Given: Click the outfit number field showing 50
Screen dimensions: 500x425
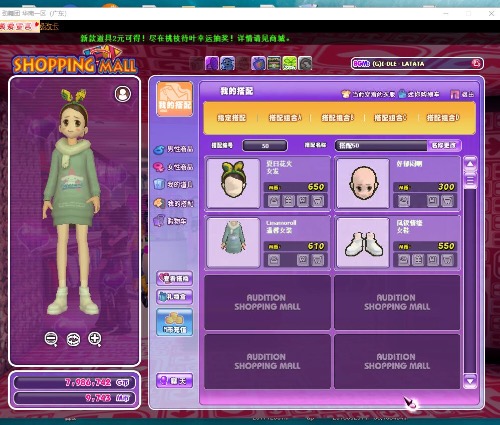Looking at the screenshot, I should coord(265,146).
